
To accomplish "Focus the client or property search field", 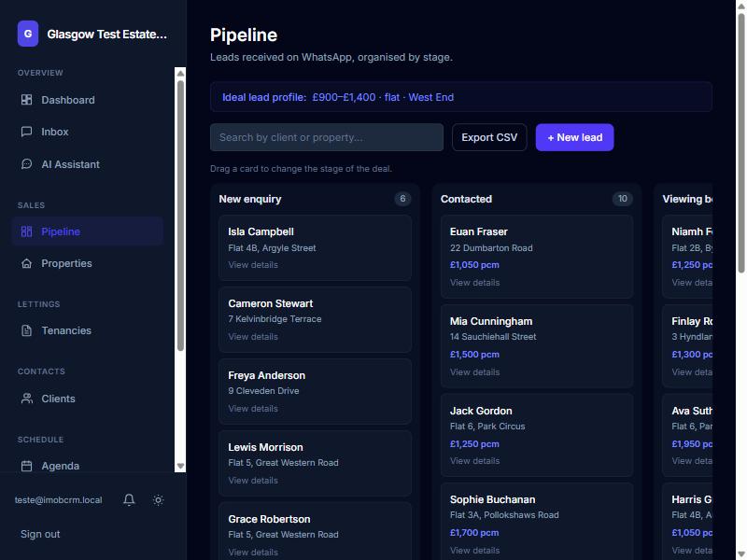I will click(327, 137).
